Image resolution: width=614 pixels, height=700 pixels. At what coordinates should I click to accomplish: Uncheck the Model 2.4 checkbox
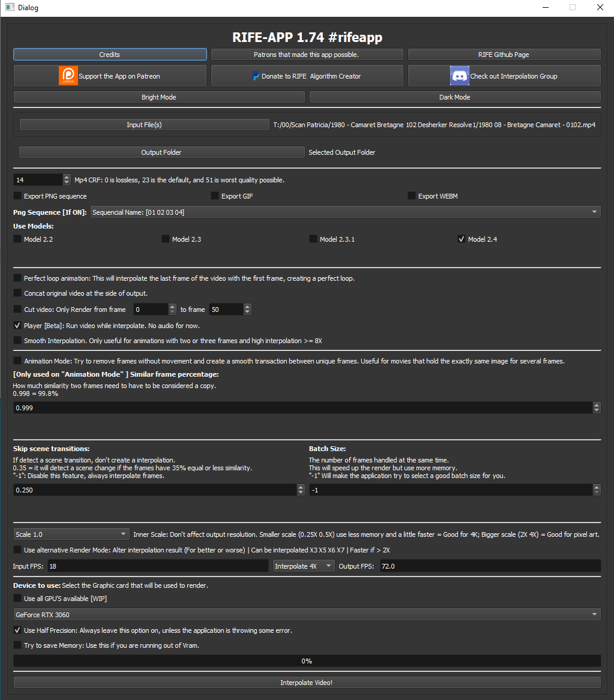pos(462,239)
